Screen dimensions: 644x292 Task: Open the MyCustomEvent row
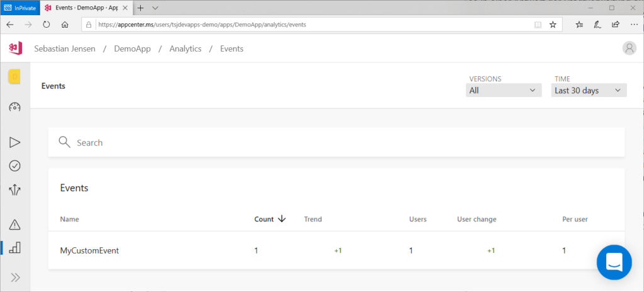[x=89, y=250]
